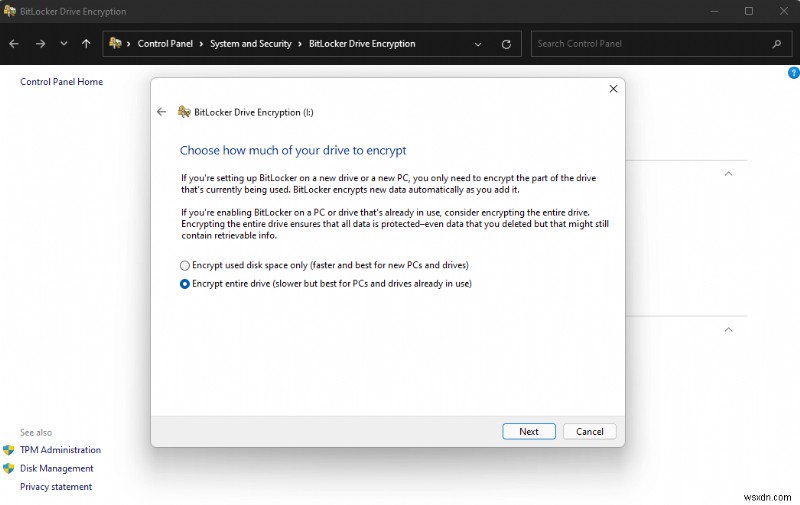
Task: Minimize the BitLocker Drive Encryption window
Action: tap(714, 11)
